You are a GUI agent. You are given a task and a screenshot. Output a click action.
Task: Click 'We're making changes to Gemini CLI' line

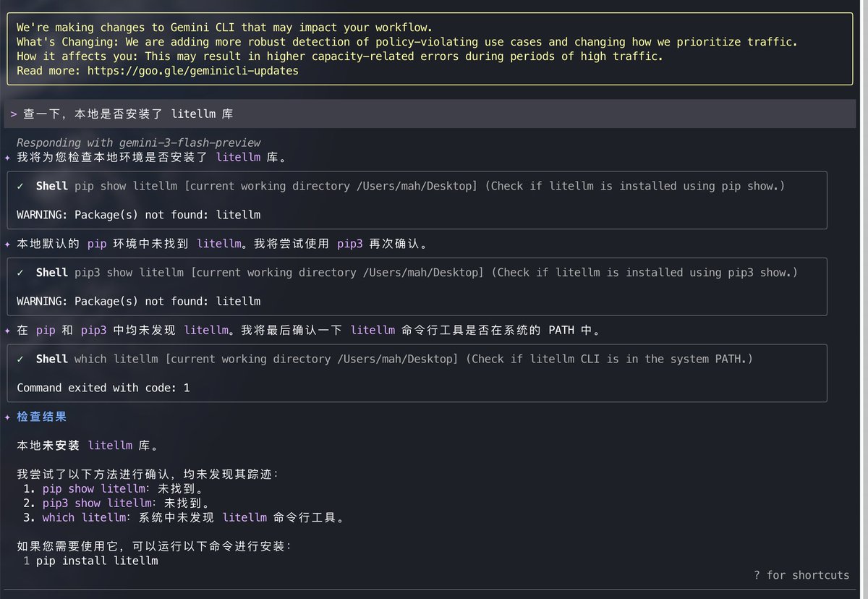(224, 27)
